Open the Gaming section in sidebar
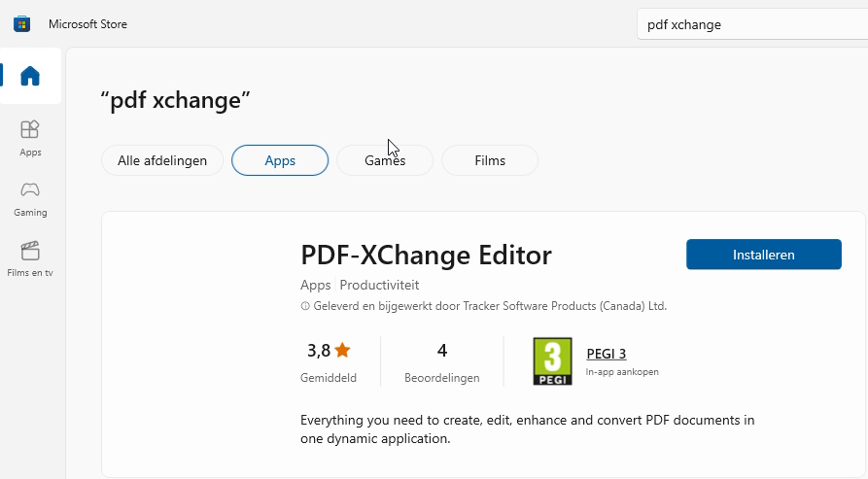The image size is (868, 479). tap(30, 197)
